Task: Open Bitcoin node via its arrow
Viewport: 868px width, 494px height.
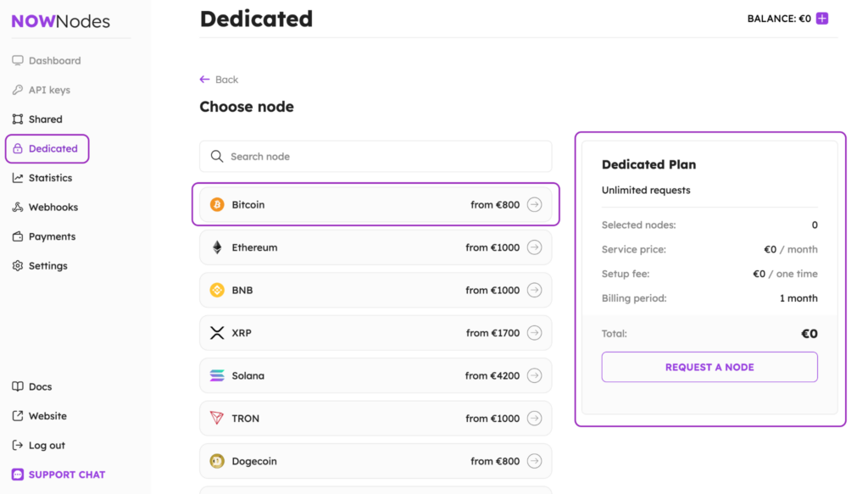Action: (534, 205)
